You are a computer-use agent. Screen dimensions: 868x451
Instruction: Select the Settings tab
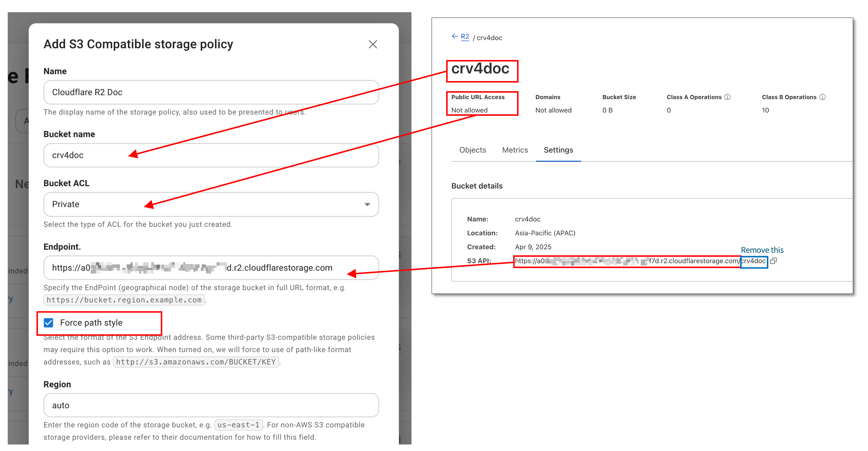(x=558, y=150)
